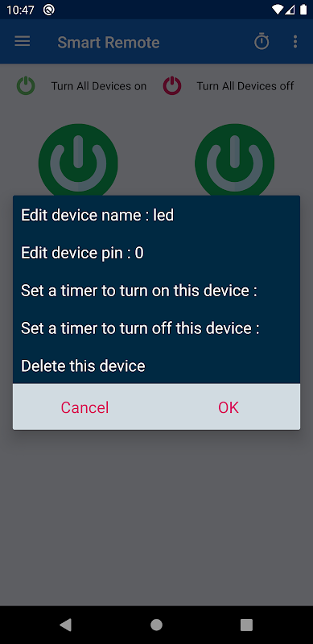Tap the Android recent apps square
The width and height of the screenshot is (313, 644).
[x=246, y=625]
